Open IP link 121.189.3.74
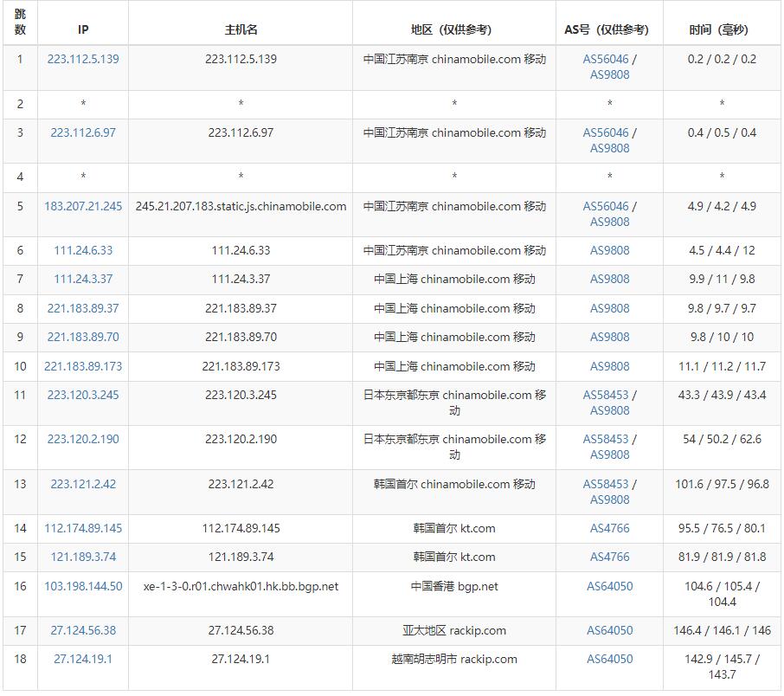Image resolution: width=784 pixels, height=696 pixels. click(x=83, y=557)
